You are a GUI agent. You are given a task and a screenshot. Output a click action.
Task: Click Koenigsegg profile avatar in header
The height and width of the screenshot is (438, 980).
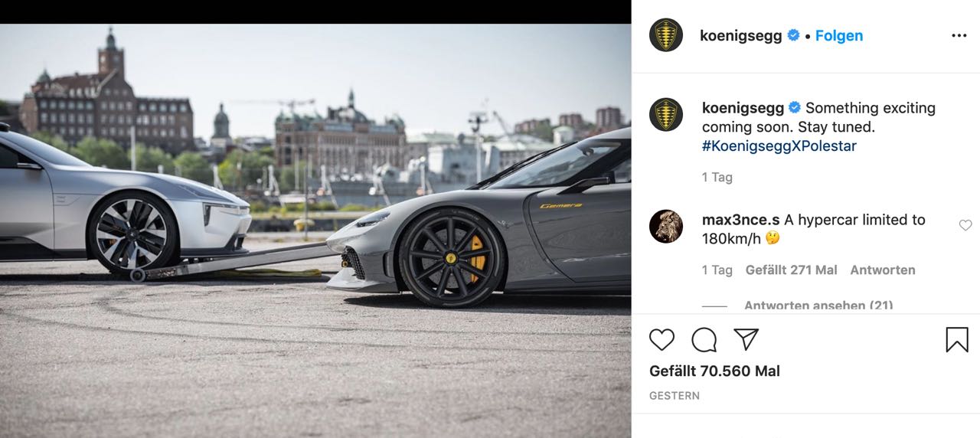point(666,35)
